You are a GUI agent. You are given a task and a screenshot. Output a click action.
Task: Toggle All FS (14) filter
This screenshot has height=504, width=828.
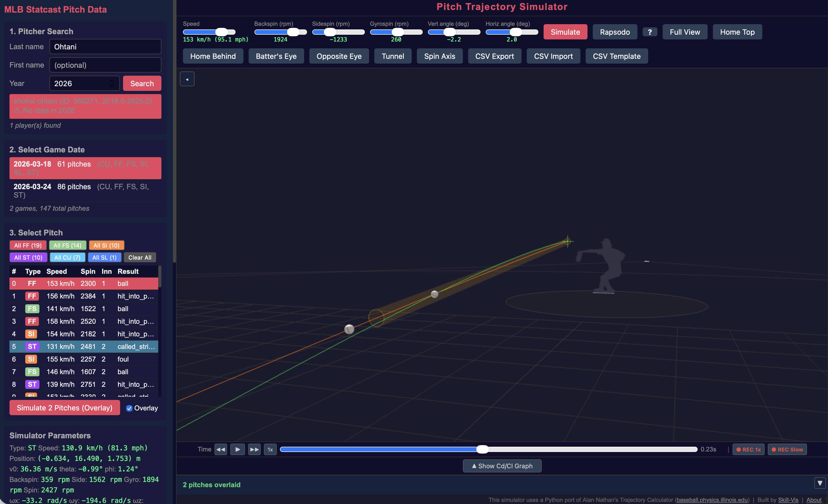(x=68, y=245)
